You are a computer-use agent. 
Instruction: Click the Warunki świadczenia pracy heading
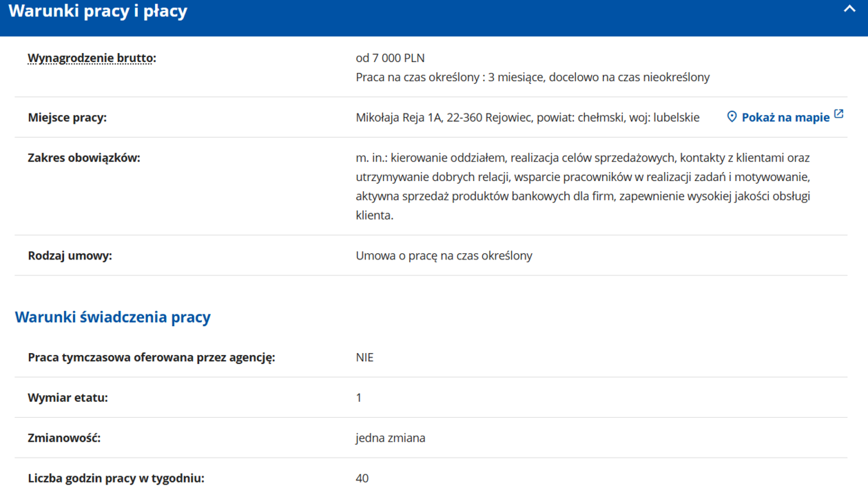(113, 317)
